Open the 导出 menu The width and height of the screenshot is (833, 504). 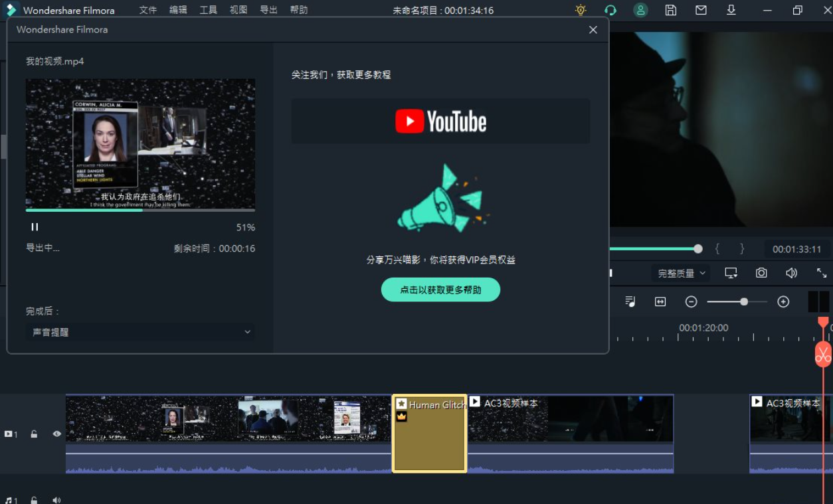(x=268, y=10)
